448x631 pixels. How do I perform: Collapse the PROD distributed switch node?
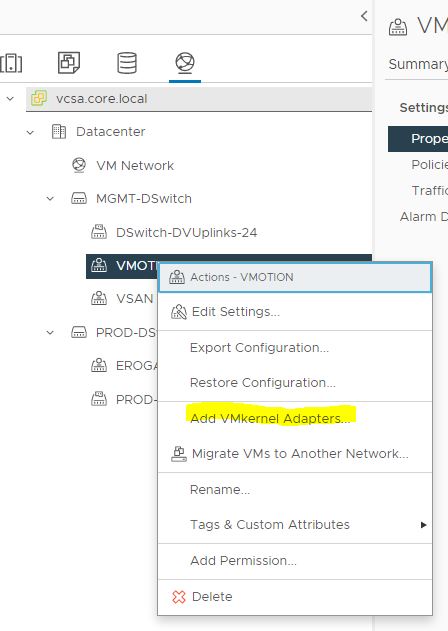pyautogui.click(x=50, y=333)
